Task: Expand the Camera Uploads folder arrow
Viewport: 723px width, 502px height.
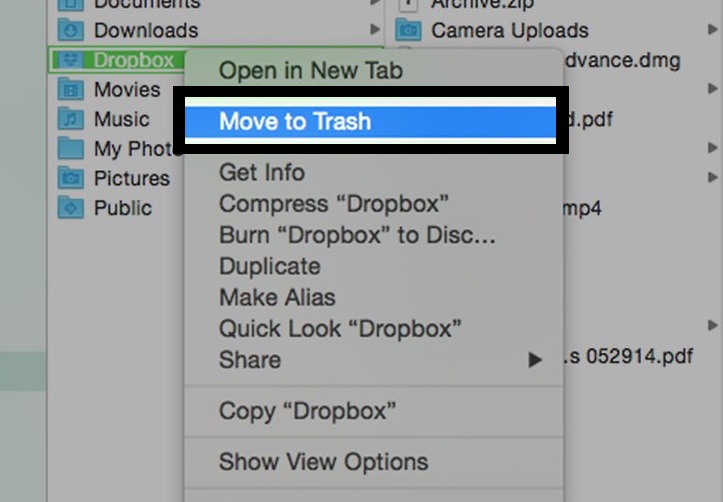Action: (x=713, y=30)
